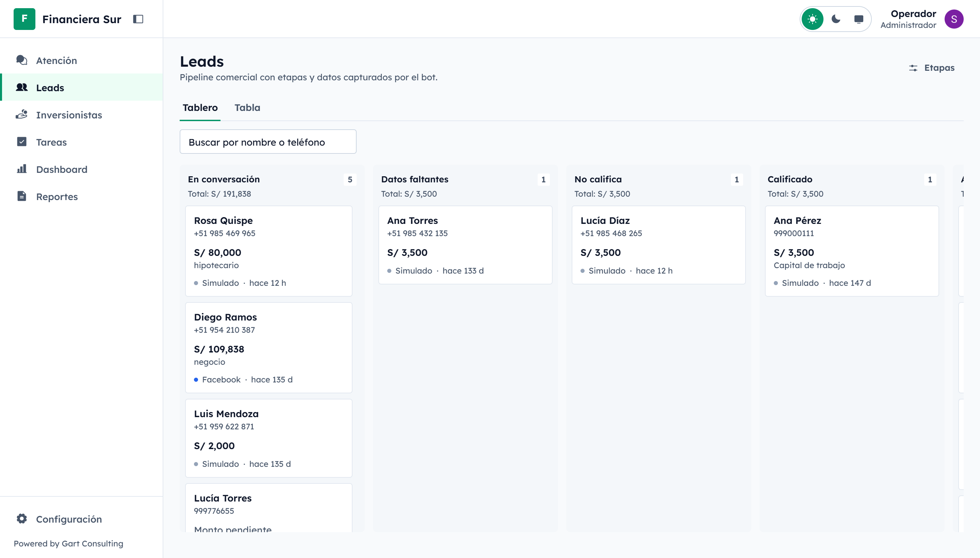Open Luis Mendoza lead card

coord(269,438)
